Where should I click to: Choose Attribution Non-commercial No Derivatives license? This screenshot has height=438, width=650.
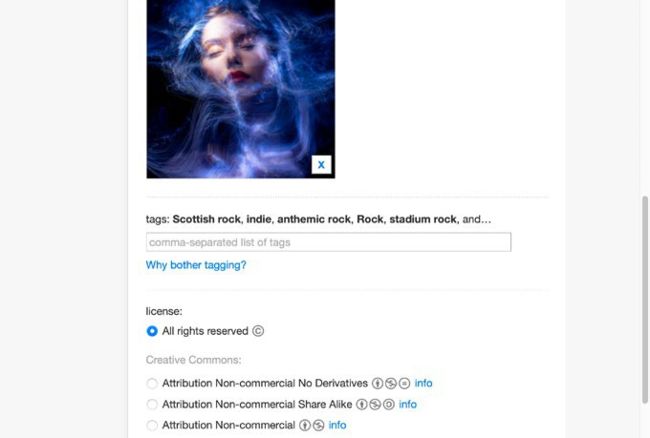152,383
